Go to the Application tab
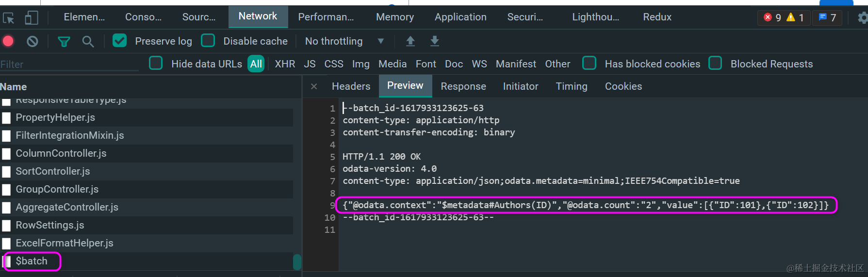The height and width of the screenshot is (277, 868). 460,17
